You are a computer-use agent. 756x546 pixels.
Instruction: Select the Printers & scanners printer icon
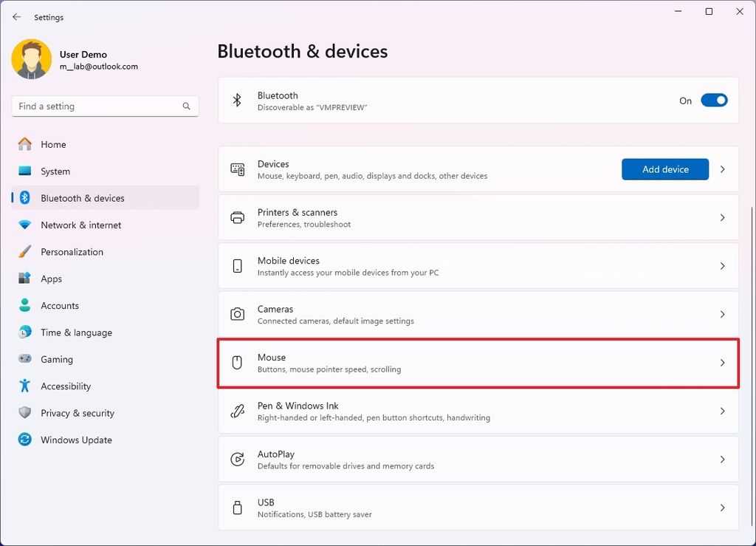pos(237,217)
